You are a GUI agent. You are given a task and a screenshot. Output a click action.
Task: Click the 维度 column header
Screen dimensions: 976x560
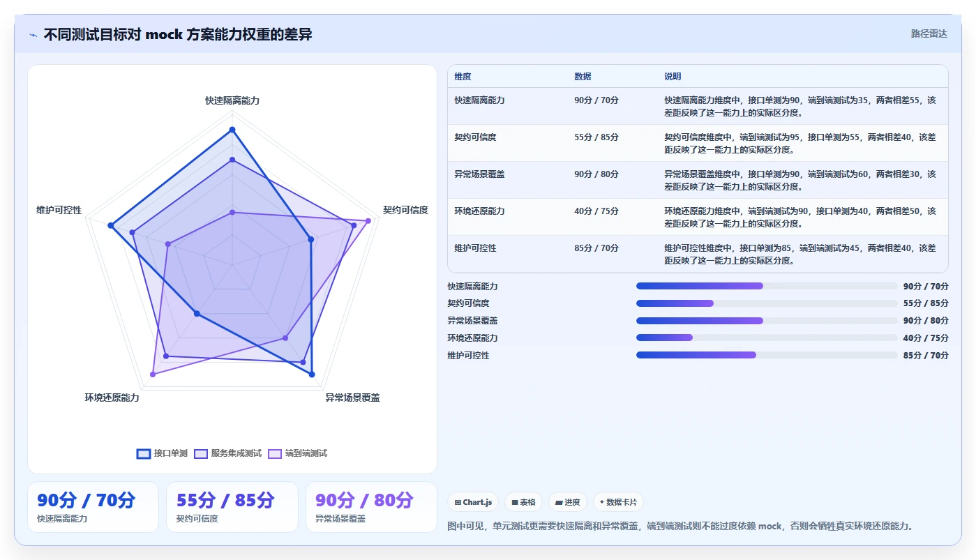pyautogui.click(x=463, y=77)
